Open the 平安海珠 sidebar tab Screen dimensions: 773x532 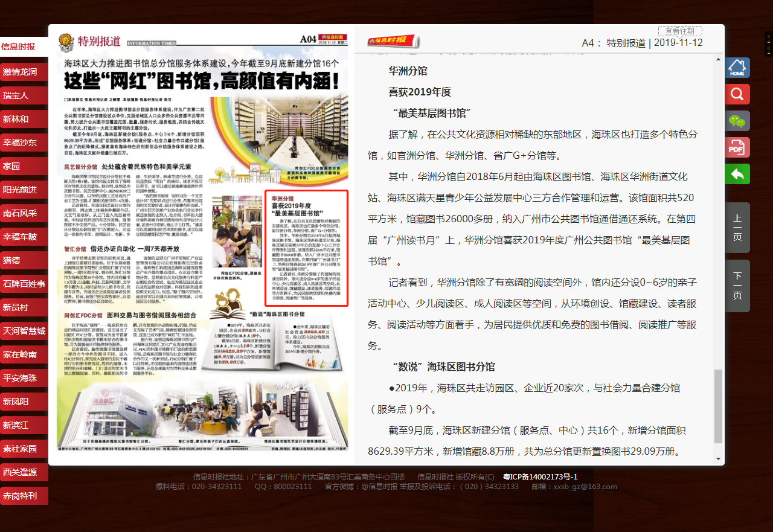point(24,378)
